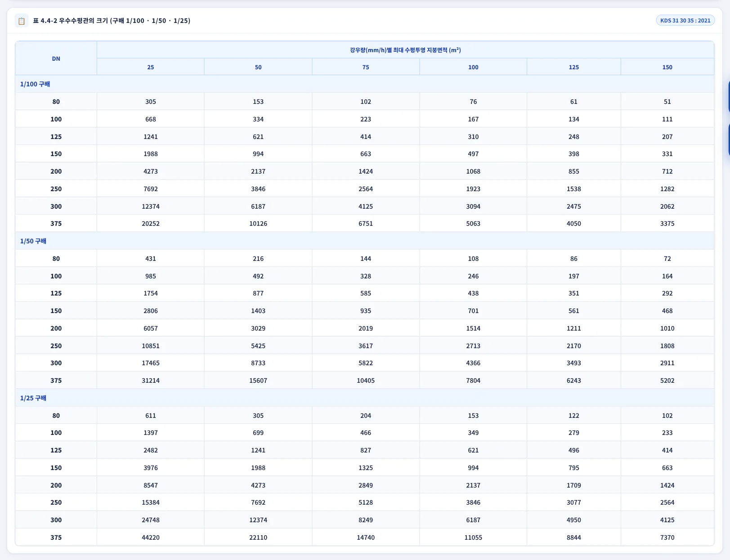Click the 100 rainfall column header

pos(473,67)
